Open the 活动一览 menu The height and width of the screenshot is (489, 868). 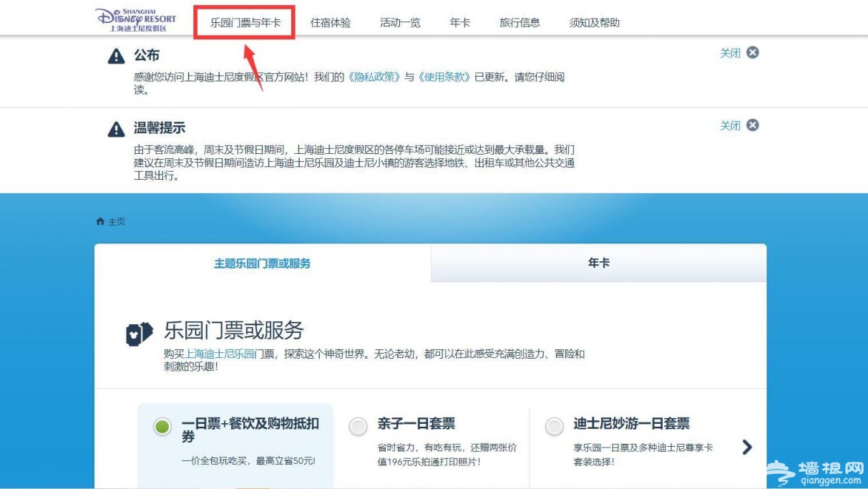400,23
